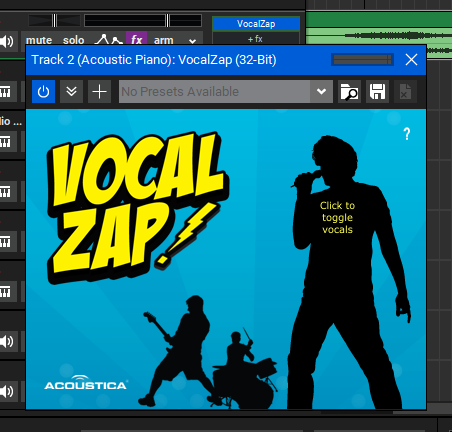Viewport: 452px width, 432px height.
Task: Click the Acoustica logo
Action: click(86, 383)
